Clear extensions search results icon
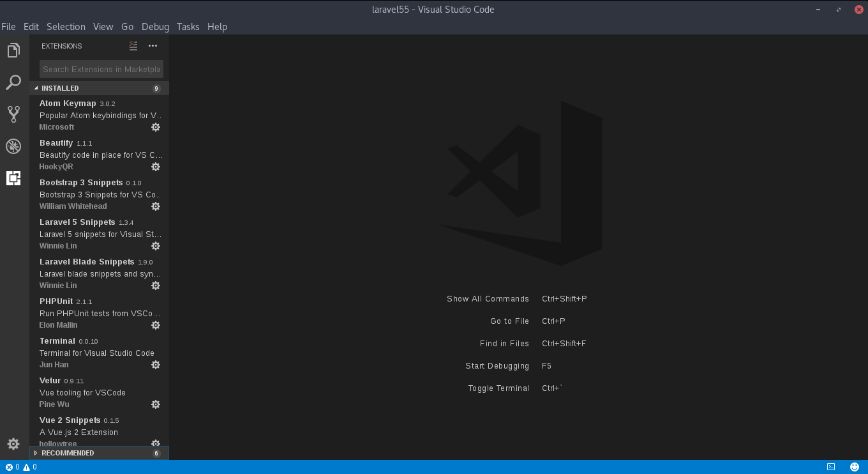Screen dimensions: 868x474 [x=133, y=46]
